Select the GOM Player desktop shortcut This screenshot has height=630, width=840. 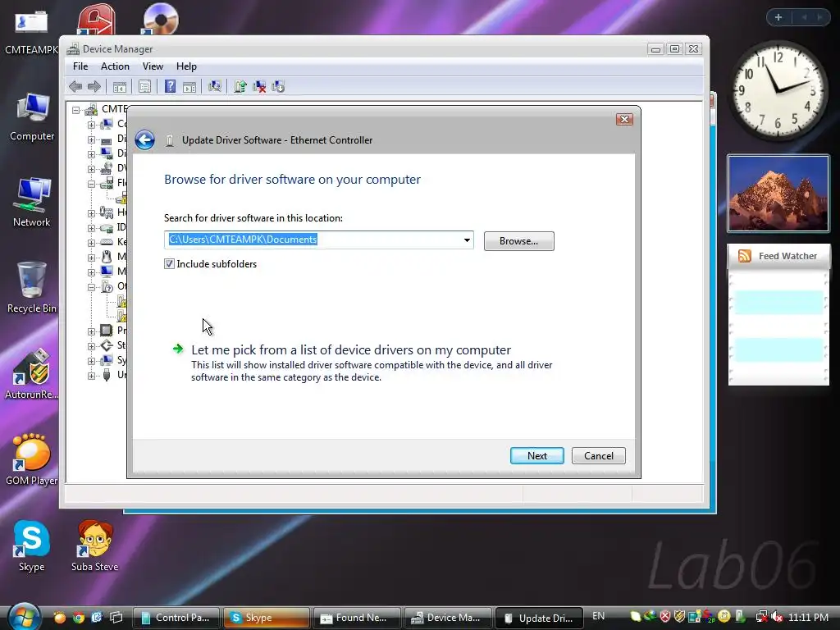(x=32, y=459)
